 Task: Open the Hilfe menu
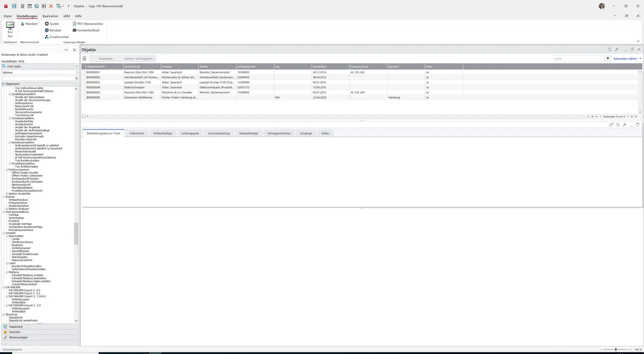click(x=78, y=16)
